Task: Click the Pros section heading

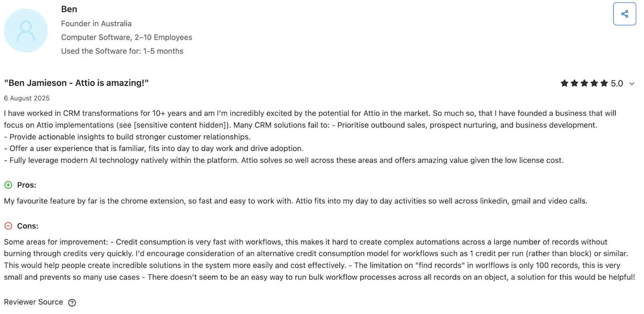Action: tap(27, 185)
